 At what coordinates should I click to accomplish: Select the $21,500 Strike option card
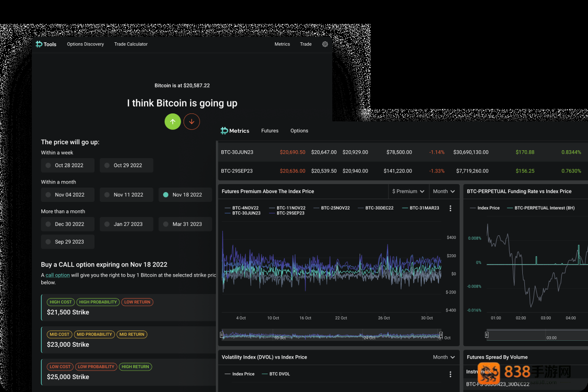coord(129,307)
